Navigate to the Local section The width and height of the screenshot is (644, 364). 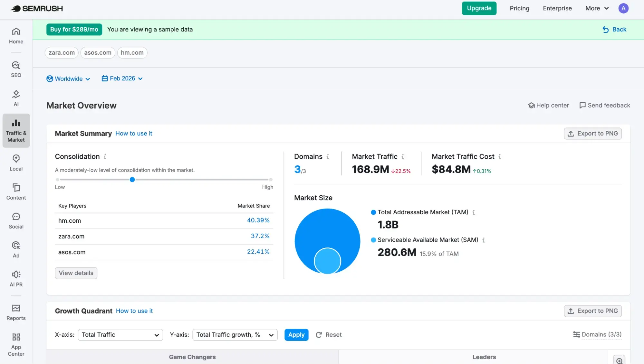[16, 162]
